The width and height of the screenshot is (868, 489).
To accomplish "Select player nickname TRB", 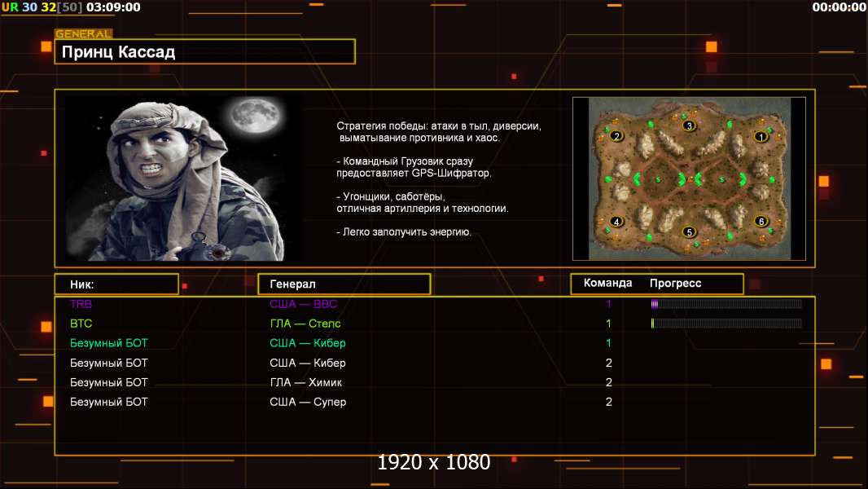I will click(x=81, y=303).
